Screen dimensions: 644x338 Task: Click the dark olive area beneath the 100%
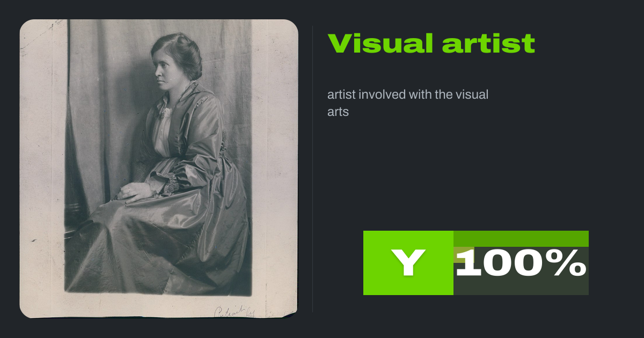click(x=521, y=286)
